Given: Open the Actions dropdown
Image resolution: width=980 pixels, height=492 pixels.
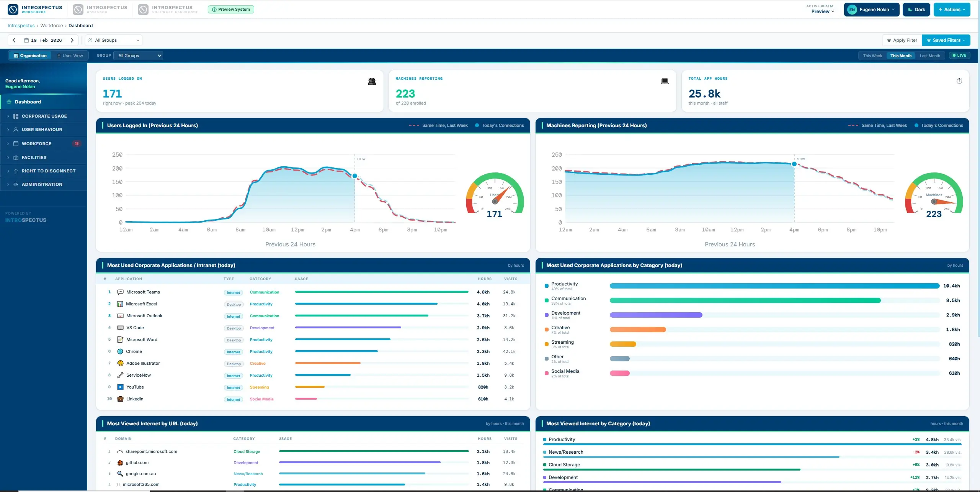Looking at the screenshot, I should point(952,10).
